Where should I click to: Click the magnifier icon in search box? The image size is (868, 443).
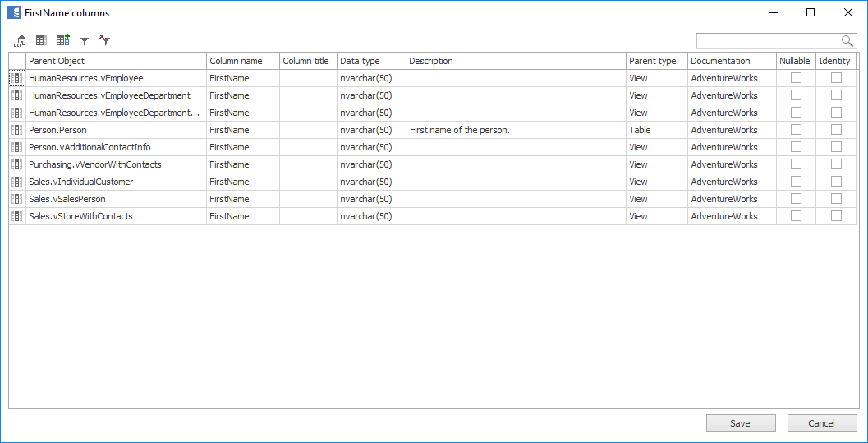point(847,41)
